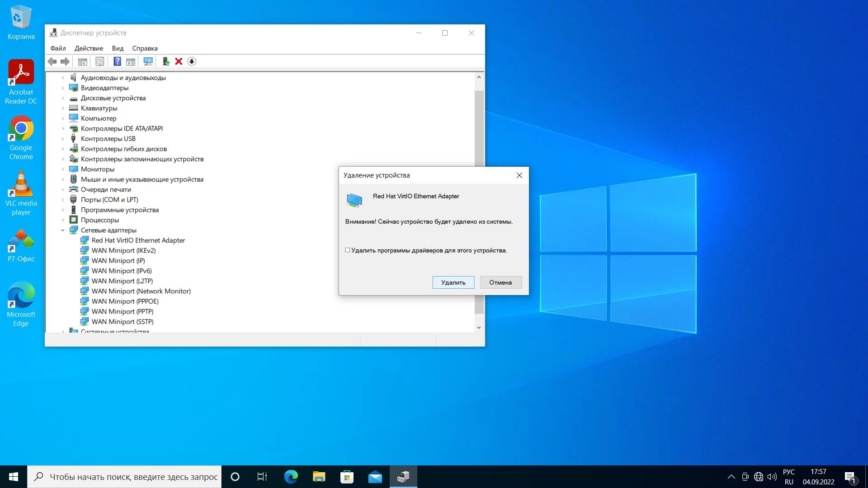
Task: Expand the Видеоадаптеры category
Action: coord(63,88)
